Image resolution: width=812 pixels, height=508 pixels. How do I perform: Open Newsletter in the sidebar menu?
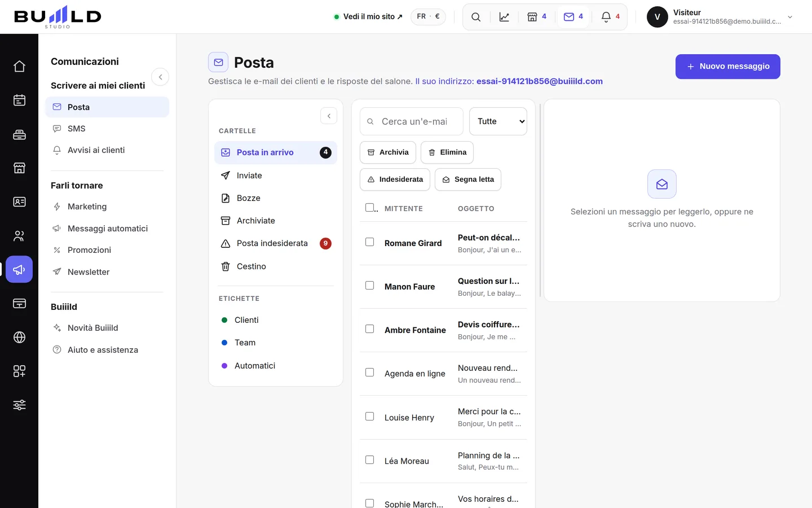coord(107,272)
